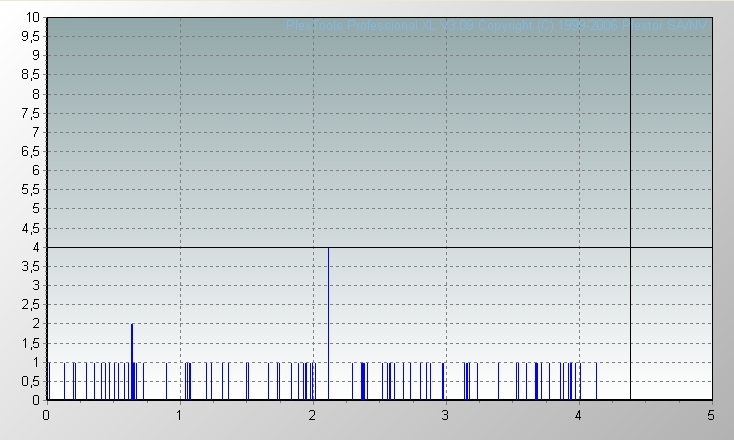Click the X-axis label 5
The height and width of the screenshot is (440, 734).
click(711, 414)
